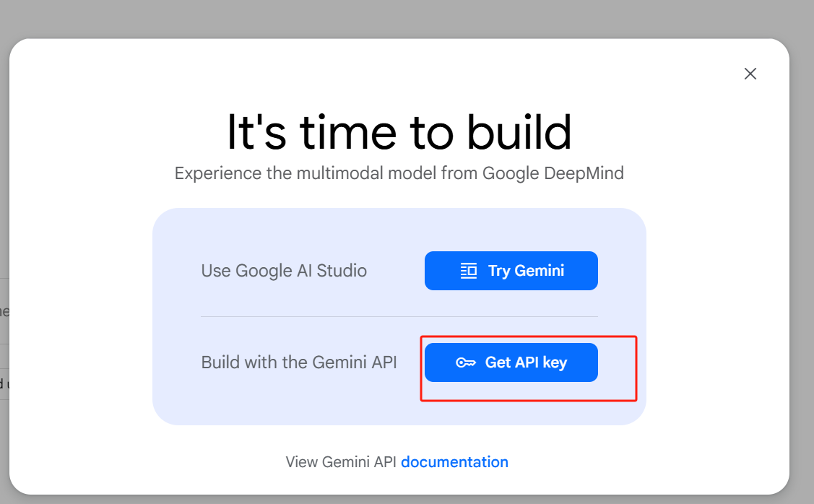Click the divider line between the two options
Image resolution: width=814 pixels, height=504 pixels.
pos(399,316)
